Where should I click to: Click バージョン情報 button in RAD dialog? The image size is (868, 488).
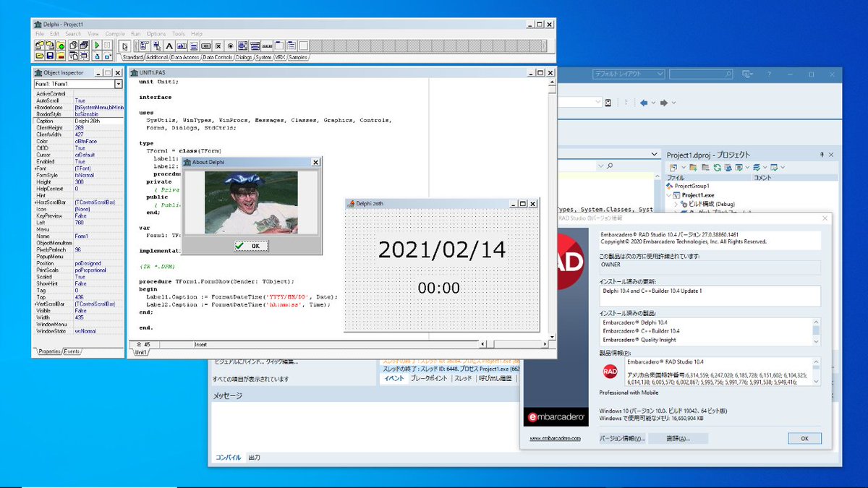tap(622, 438)
